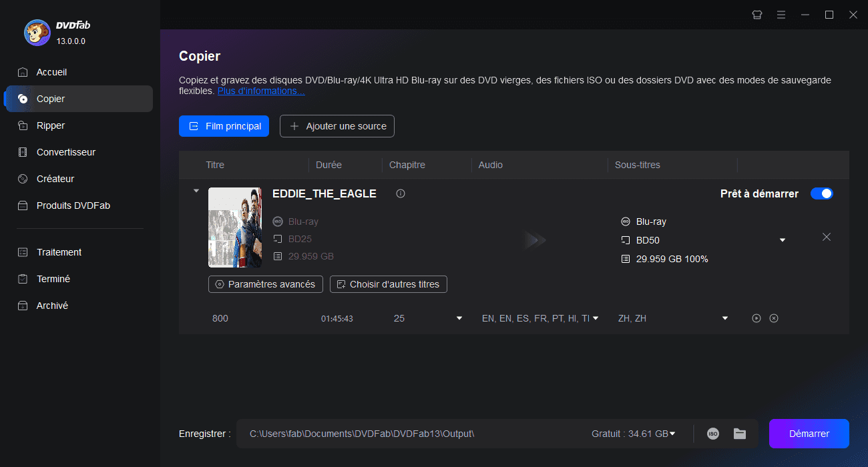Click the Audio column header
Screen dimensions: 868x467
[x=491, y=165]
